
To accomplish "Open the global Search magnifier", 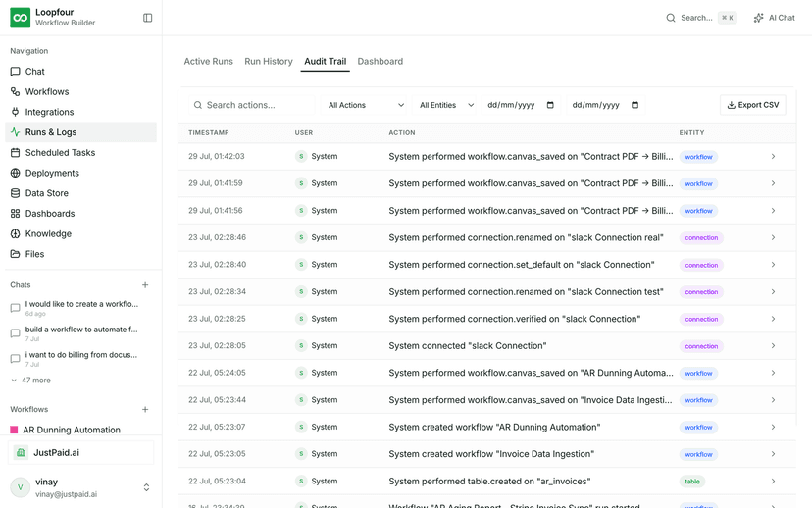I will 671,18.
